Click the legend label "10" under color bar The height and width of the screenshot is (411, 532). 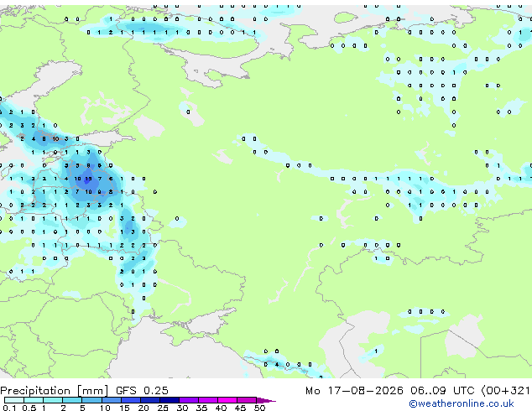[105, 408]
